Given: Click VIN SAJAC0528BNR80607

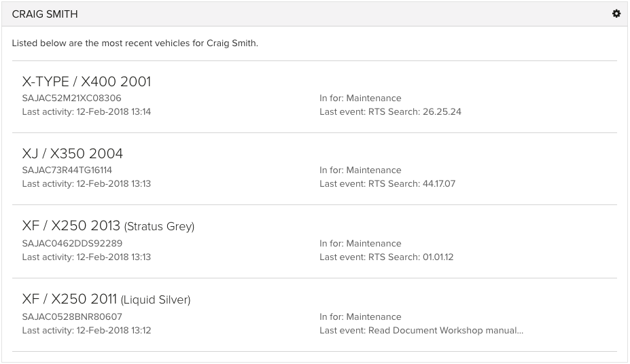Looking at the screenshot, I should click(72, 316).
